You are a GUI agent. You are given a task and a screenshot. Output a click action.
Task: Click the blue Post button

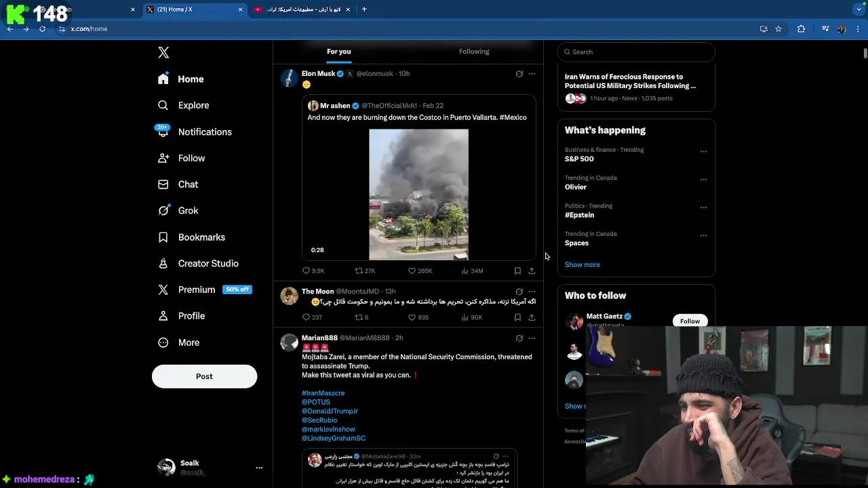point(204,376)
